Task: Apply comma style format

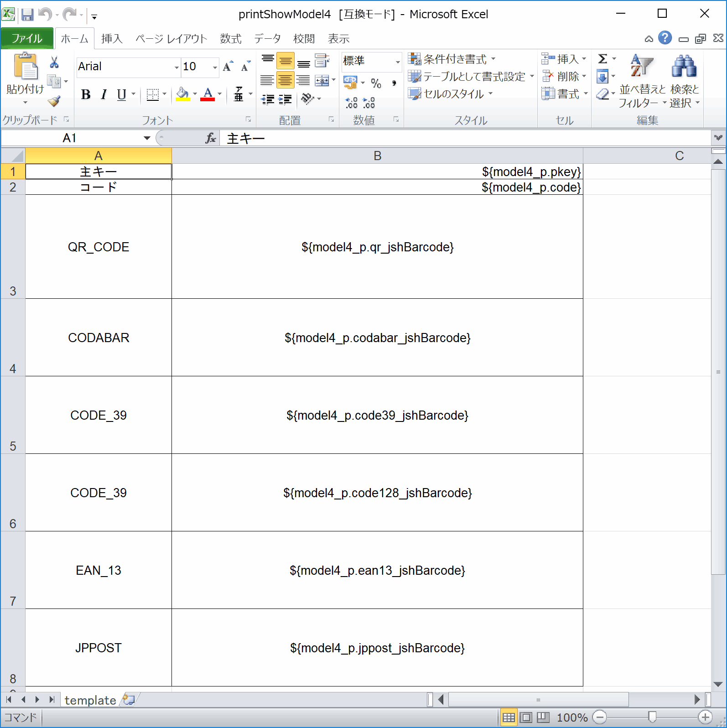Action: [394, 83]
